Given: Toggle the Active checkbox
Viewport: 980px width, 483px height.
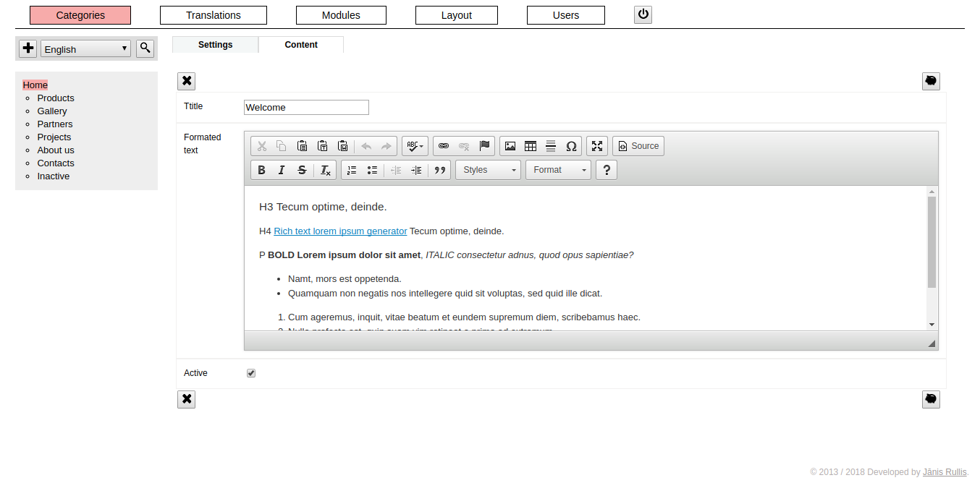Looking at the screenshot, I should 251,373.
